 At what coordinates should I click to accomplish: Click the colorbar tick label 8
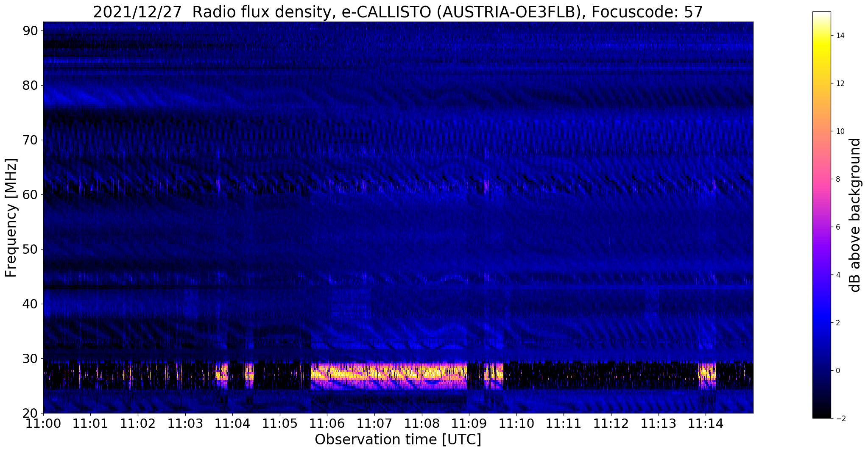pyautogui.click(x=837, y=179)
